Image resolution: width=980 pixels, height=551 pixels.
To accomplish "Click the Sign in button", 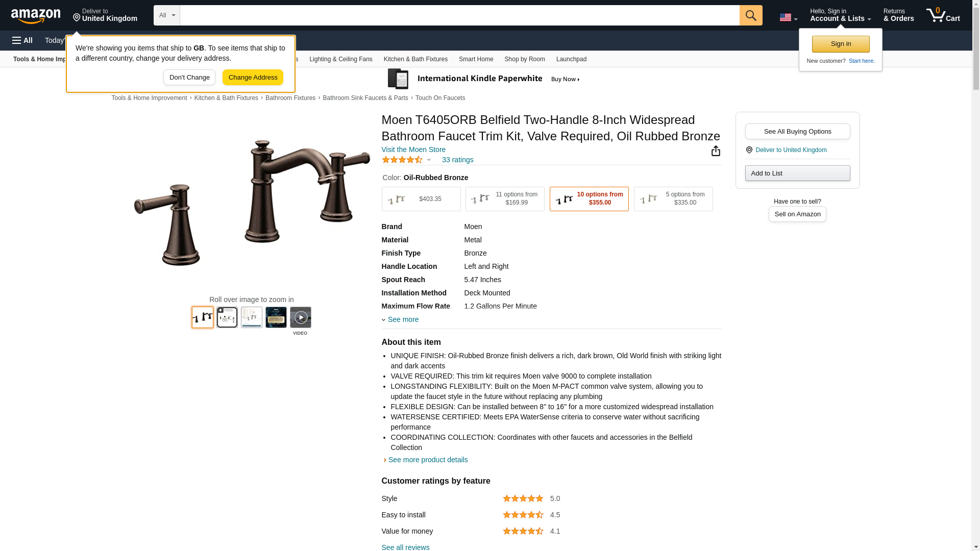I will pyautogui.click(x=841, y=44).
